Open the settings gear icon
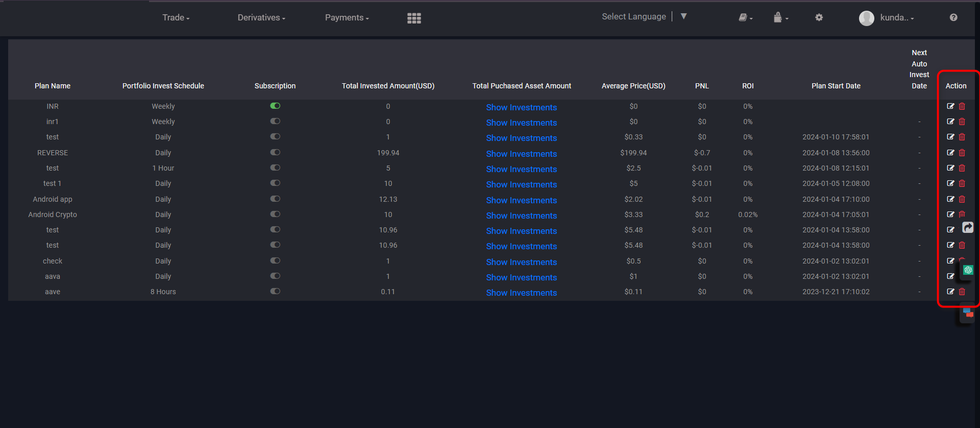The width and height of the screenshot is (980, 428). [819, 17]
